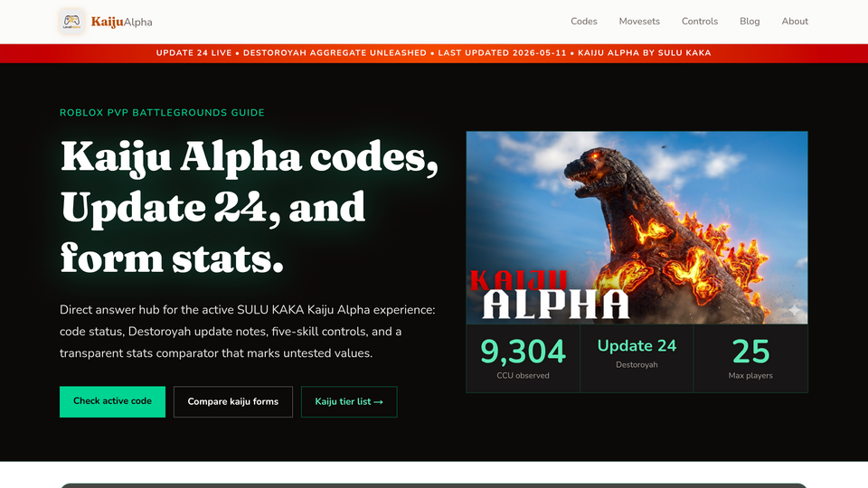Image resolution: width=868 pixels, height=488 pixels.
Task: Open the Kaiju Alpha Godzilla thumbnail image
Action: 637,228
